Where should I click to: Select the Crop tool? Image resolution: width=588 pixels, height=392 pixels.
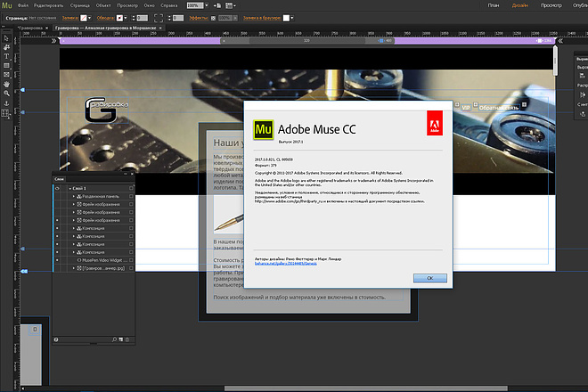6,47
